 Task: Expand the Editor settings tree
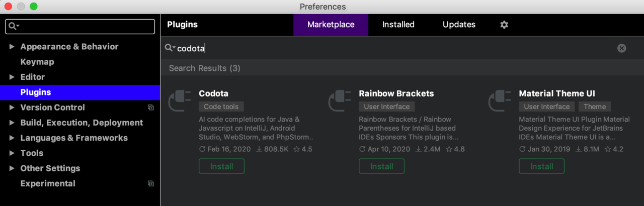click(x=12, y=77)
